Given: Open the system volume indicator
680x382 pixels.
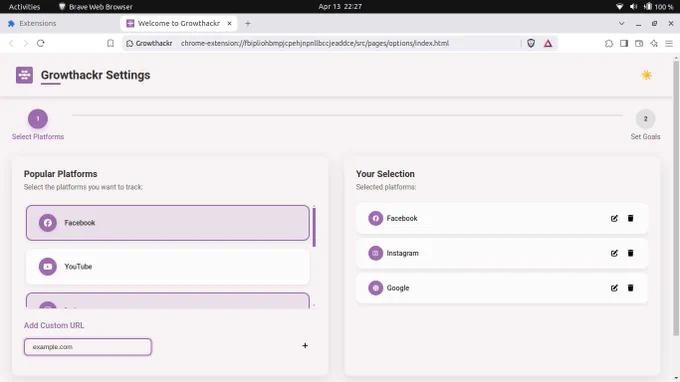Looking at the screenshot, I should 634,7.
